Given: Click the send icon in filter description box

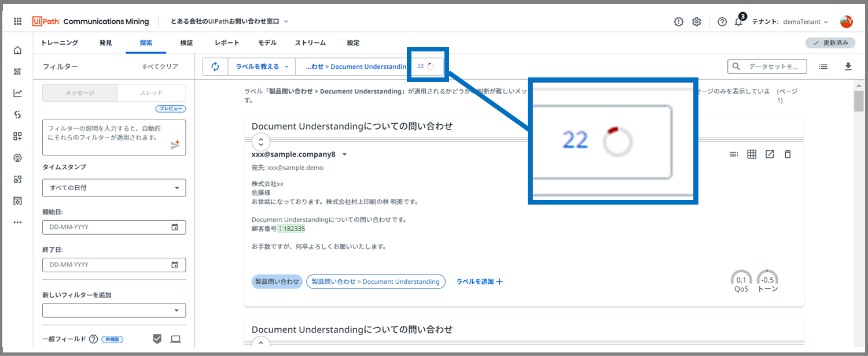Looking at the screenshot, I should click(175, 145).
